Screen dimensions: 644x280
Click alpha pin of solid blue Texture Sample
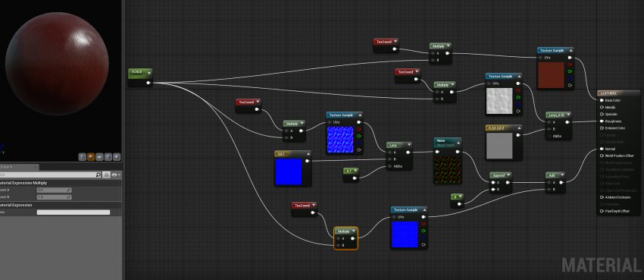click(424, 244)
